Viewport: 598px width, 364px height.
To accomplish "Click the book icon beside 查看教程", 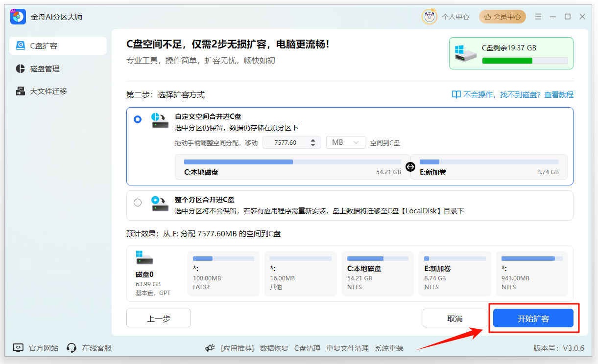I will [456, 94].
